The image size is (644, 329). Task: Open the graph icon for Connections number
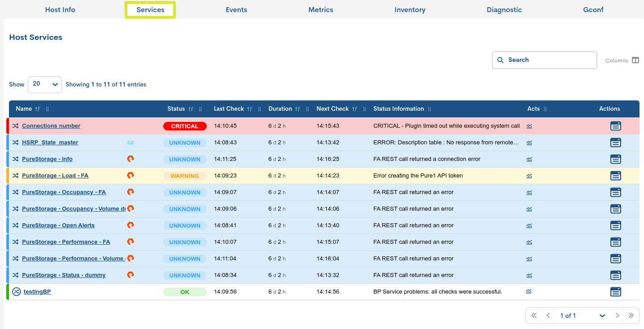[x=529, y=126]
